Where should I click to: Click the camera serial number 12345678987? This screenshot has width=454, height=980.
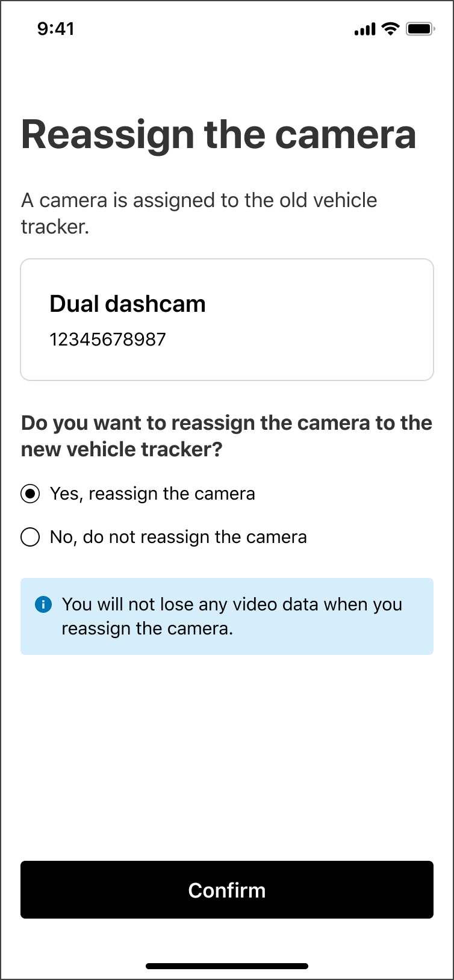[x=108, y=339]
